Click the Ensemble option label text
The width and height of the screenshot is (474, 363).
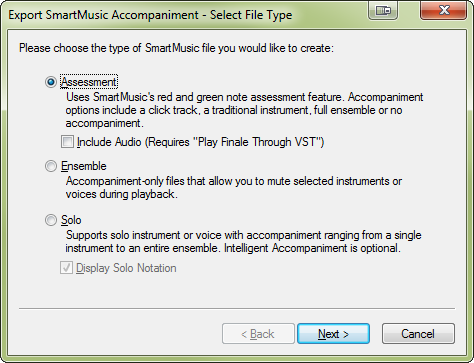pyautogui.click(x=84, y=166)
